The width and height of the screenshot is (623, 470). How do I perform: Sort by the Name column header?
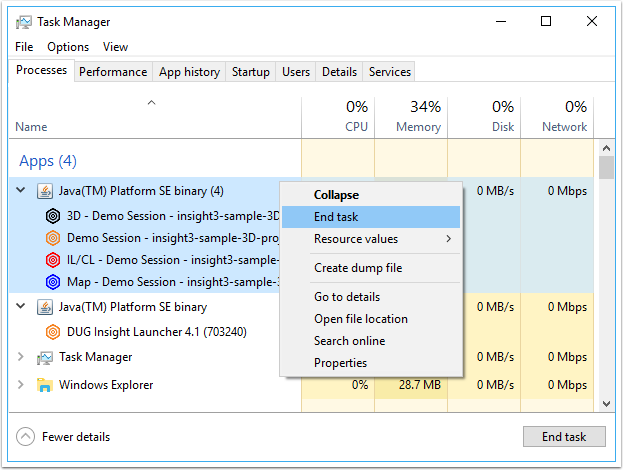click(x=155, y=117)
